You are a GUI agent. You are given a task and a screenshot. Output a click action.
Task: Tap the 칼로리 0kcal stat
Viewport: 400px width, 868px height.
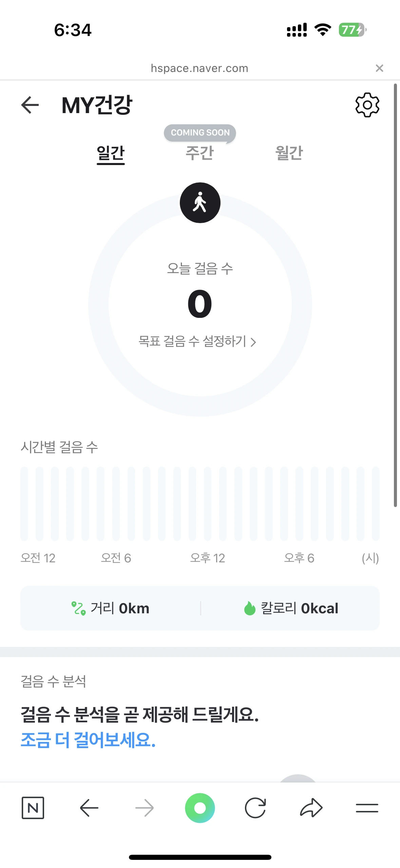(x=291, y=608)
